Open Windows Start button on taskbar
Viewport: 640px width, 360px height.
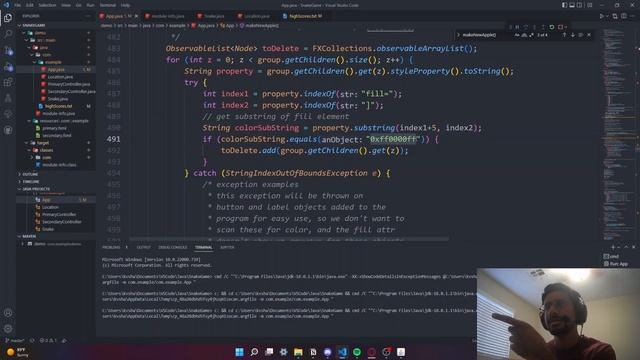[x=239, y=352]
